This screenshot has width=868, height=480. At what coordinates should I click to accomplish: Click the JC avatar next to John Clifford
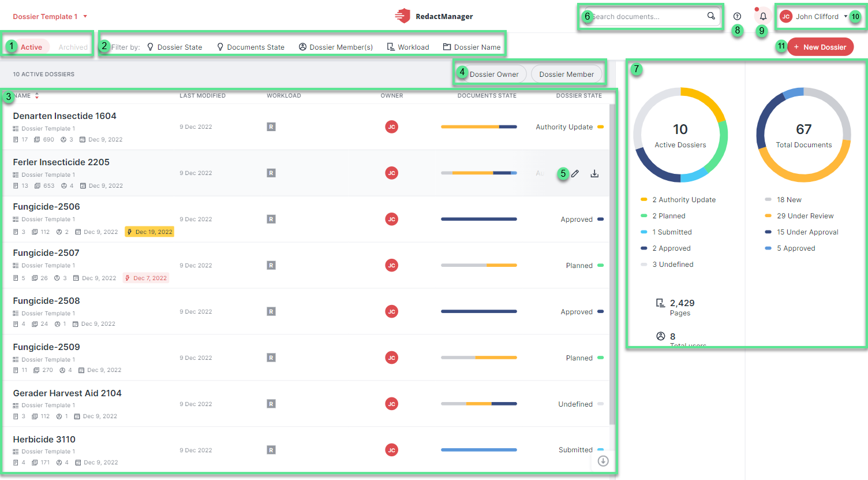pyautogui.click(x=785, y=16)
